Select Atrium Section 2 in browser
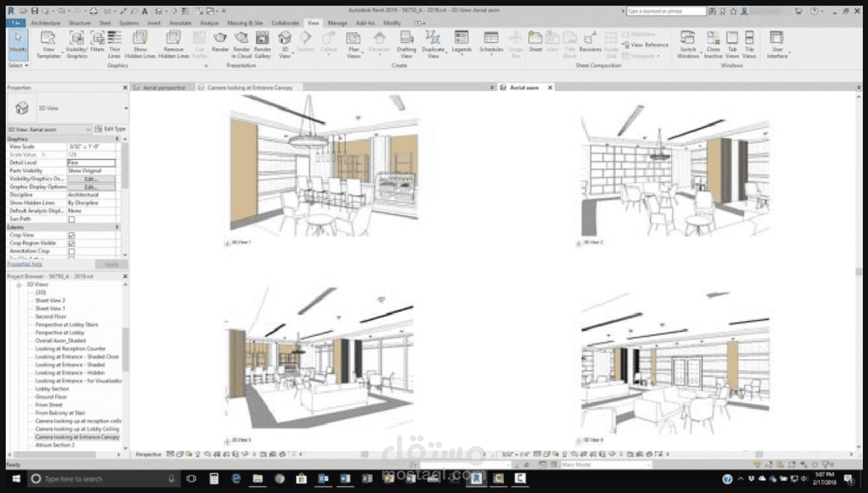Image resolution: width=868 pixels, height=493 pixels. point(55,445)
